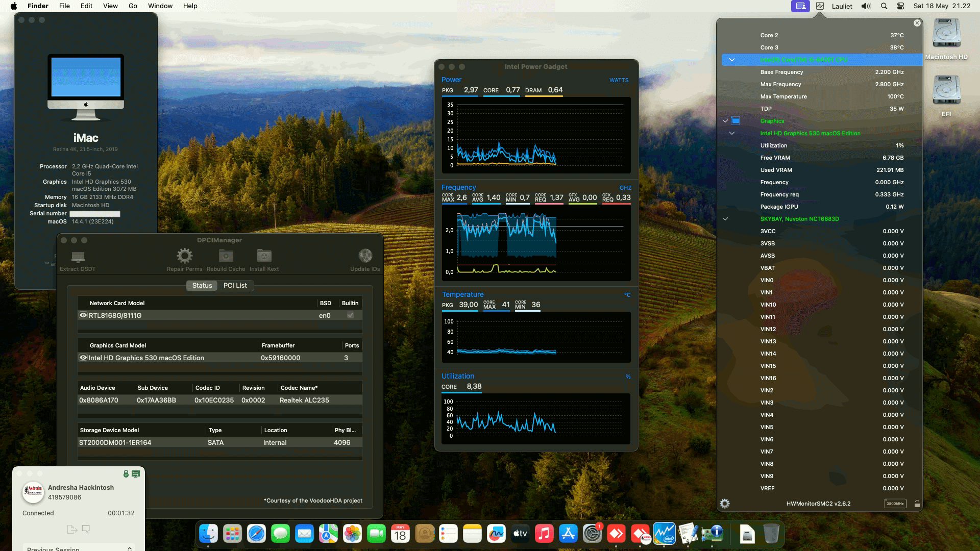Image resolution: width=980 pixels, height=551 pixels.
Task: Collapse the SKYBAY Nuvoton NCT6683D section
Action: [726, 219]
